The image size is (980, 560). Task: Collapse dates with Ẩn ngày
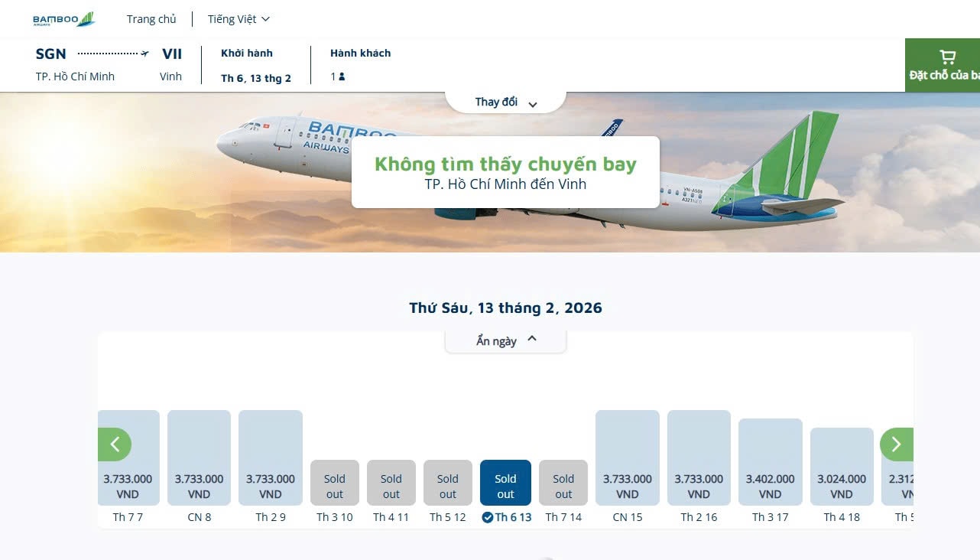pos(505,341)
